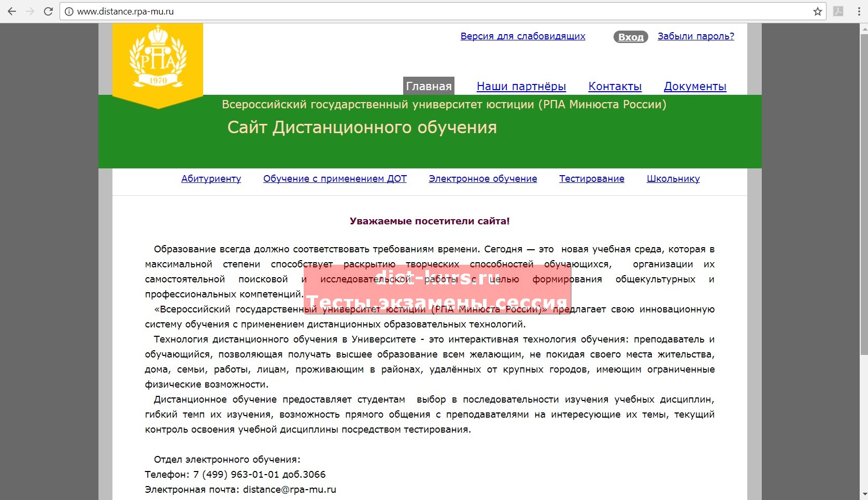Click the browser back arrow
Image resolution: width=868 pixels, height=500 pixels.
(12, 11)
